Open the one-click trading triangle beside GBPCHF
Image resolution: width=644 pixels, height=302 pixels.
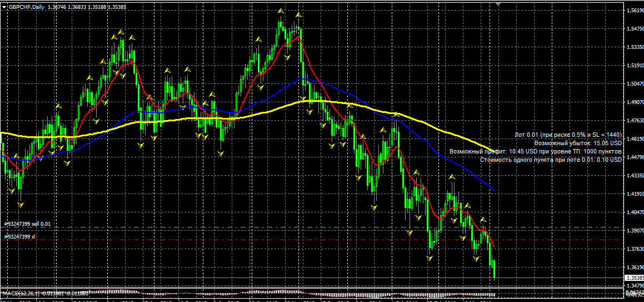4,7
